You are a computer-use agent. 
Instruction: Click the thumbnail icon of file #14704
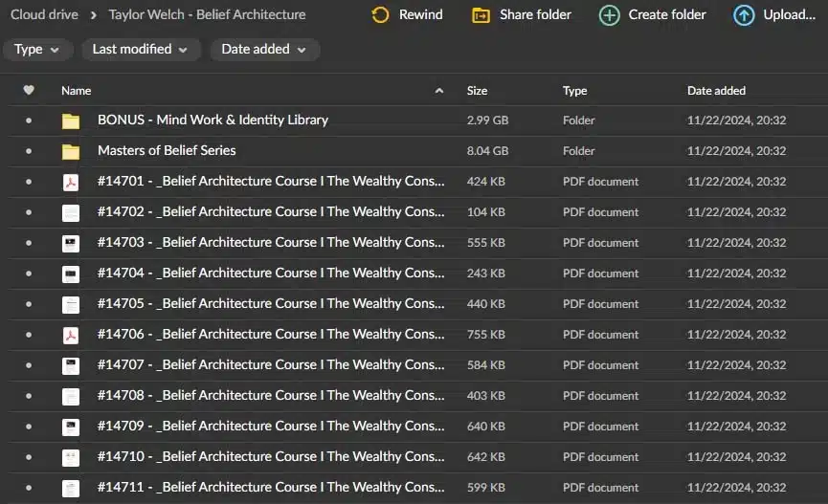pyautogui.click(x=71, y=274)
